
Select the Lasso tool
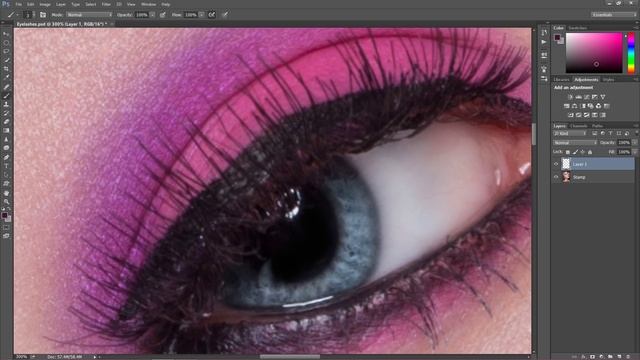click(x=6, y=51)
